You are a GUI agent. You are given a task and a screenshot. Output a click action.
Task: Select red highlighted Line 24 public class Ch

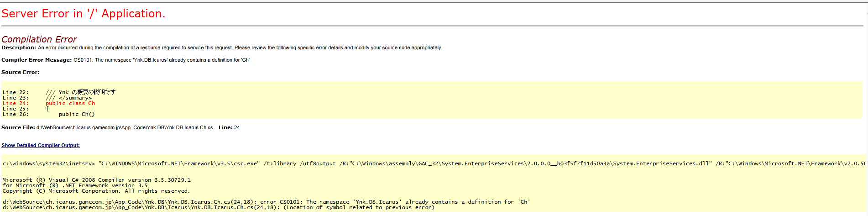49,103
